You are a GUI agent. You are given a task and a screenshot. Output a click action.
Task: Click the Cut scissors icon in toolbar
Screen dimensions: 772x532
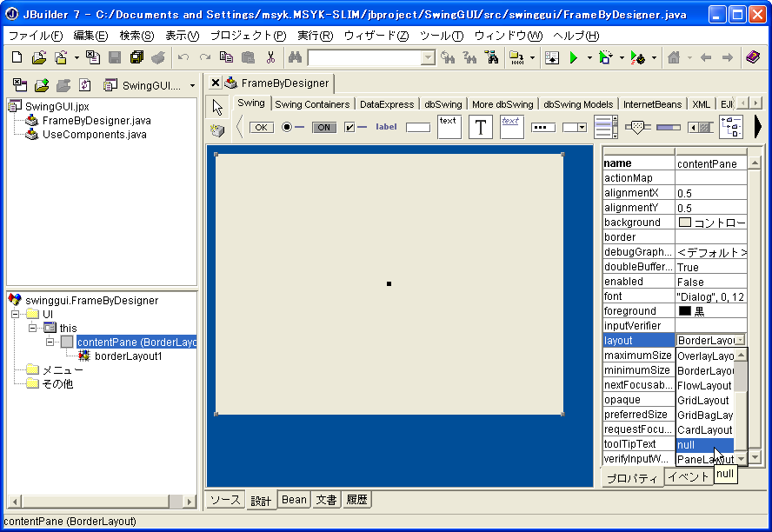pos(270,58)
